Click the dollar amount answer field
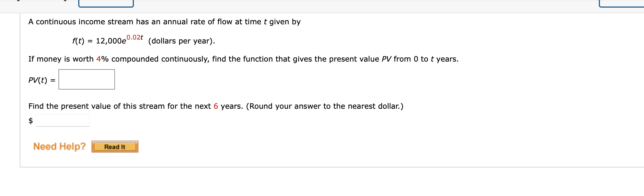This screenshot has height=196, width=644. 63,120
